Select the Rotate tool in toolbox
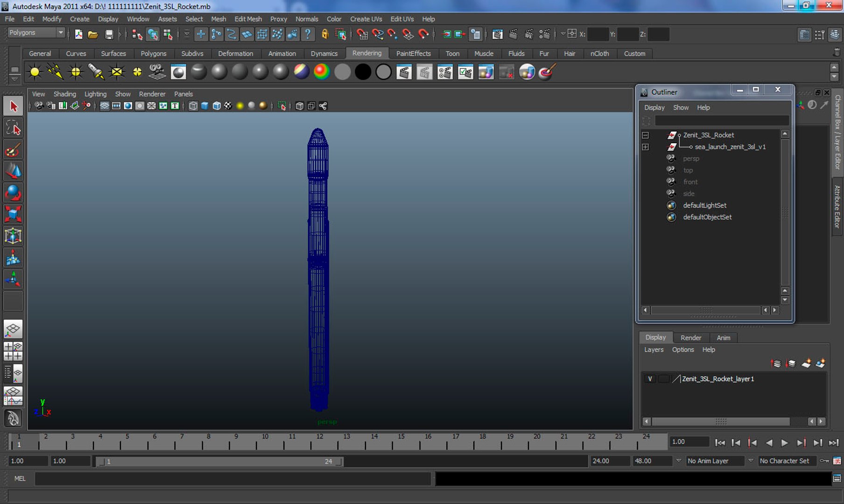The height and width of the screenshot is (504, 844). [13, 193]
